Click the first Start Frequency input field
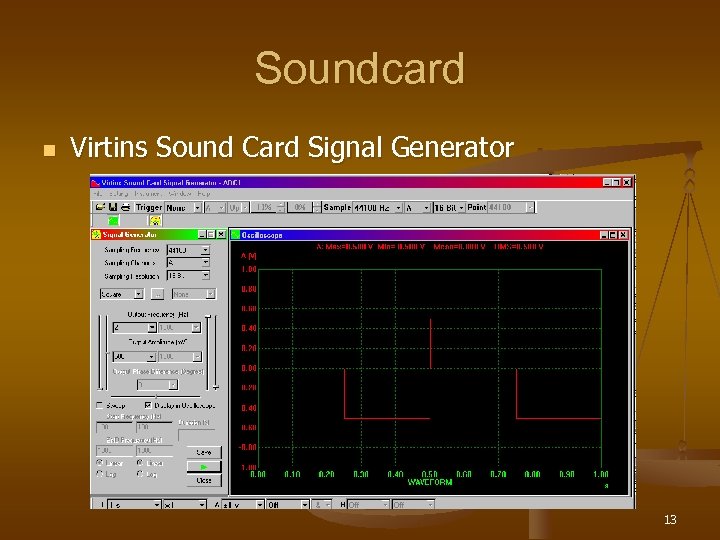 coord(114,427)
